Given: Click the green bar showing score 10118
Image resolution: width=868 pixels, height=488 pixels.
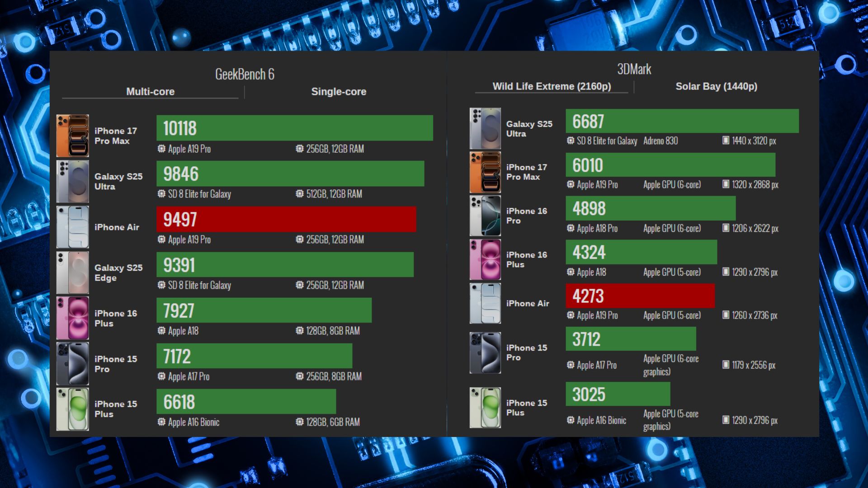Looking at the screenshot, I should click(295, 128).
